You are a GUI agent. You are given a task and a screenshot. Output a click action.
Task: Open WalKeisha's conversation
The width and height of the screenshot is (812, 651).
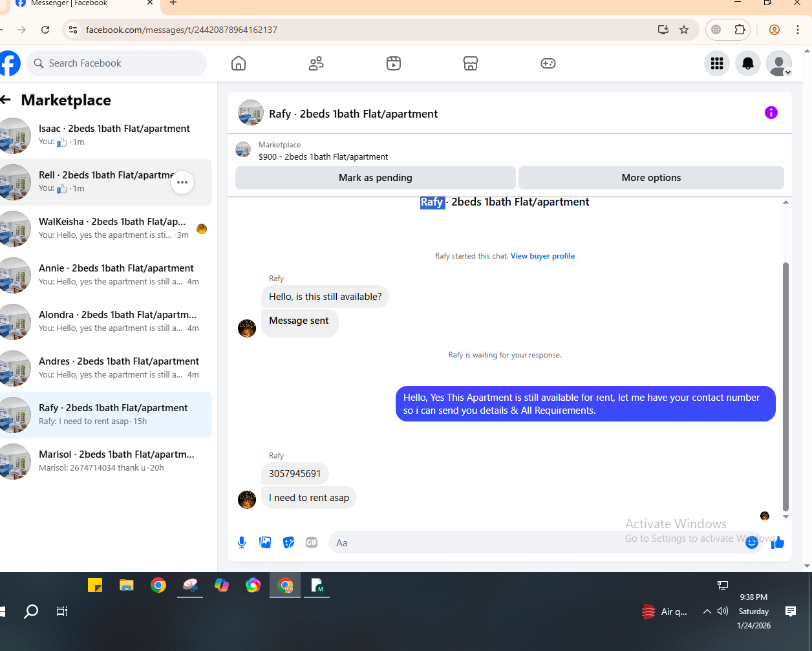pyautogui.click(x=106, y=228)
